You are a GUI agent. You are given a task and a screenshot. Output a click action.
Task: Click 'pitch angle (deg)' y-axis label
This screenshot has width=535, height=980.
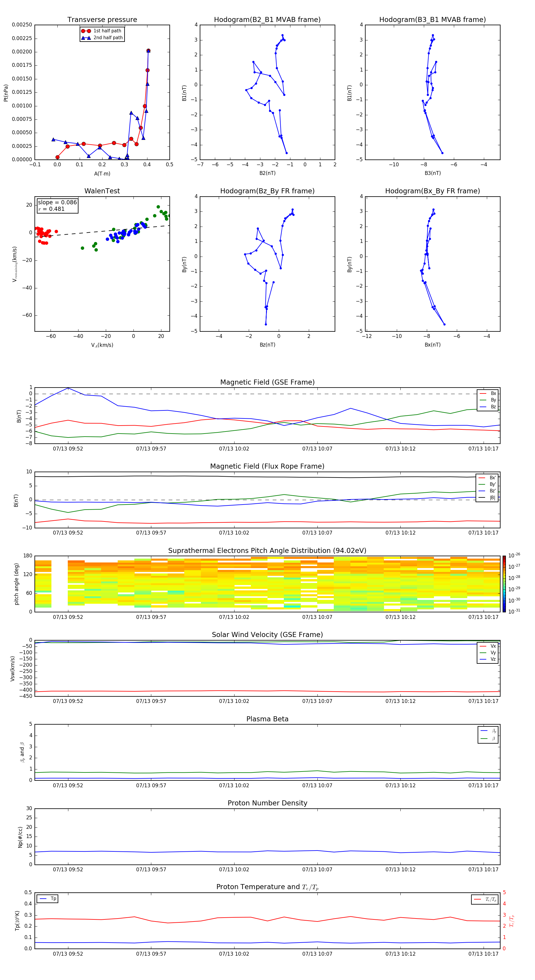(16, 584)
